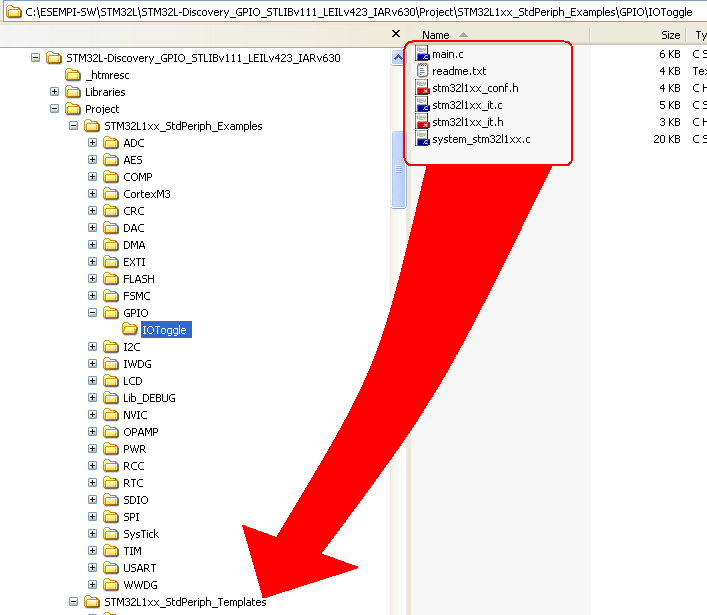Screen dimensions: 707x615
Task: Click the address bar folder icon
Action: (x=14, y=12)
